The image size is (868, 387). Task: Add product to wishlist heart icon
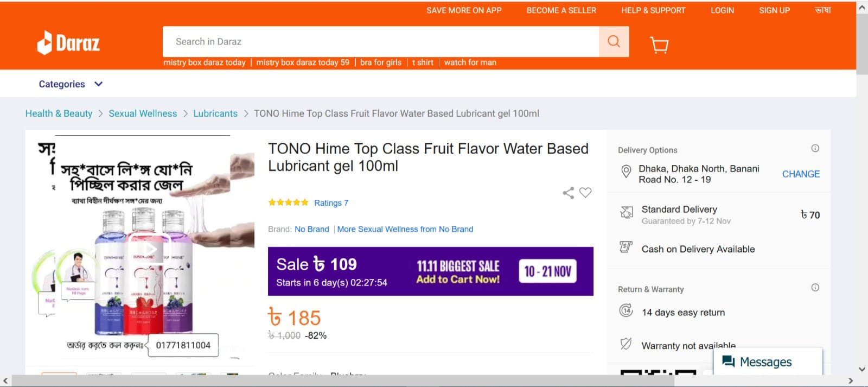point(585,192)
